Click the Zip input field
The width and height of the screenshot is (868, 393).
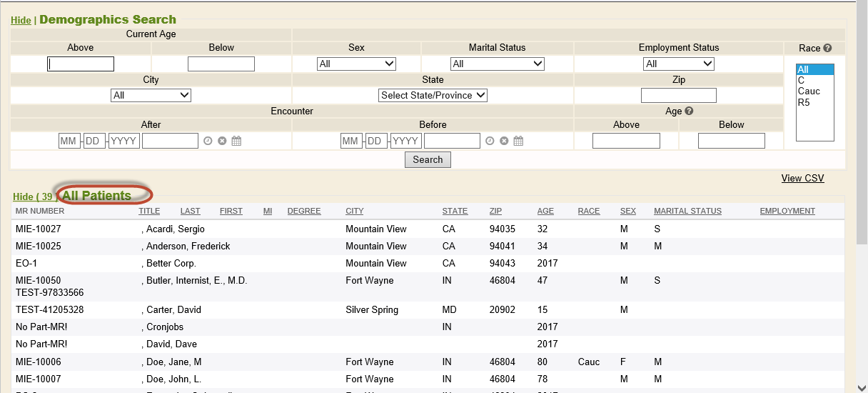pos(678,95)
